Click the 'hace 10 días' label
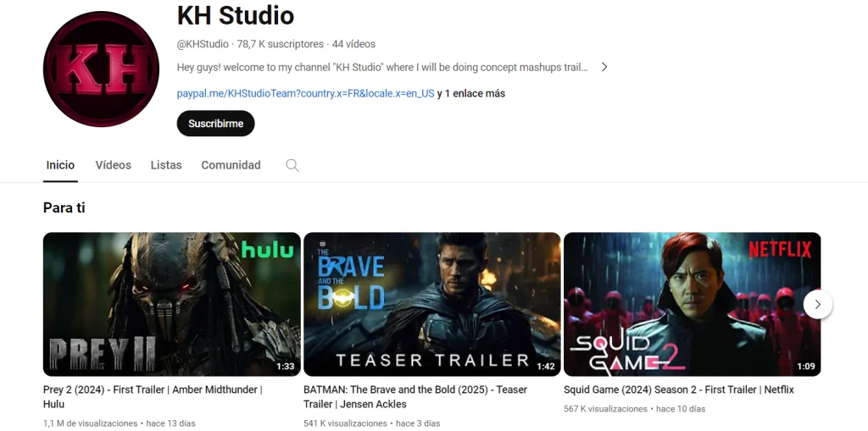The height and width of the screenshot is (431, 868). (x=681, y=409)
